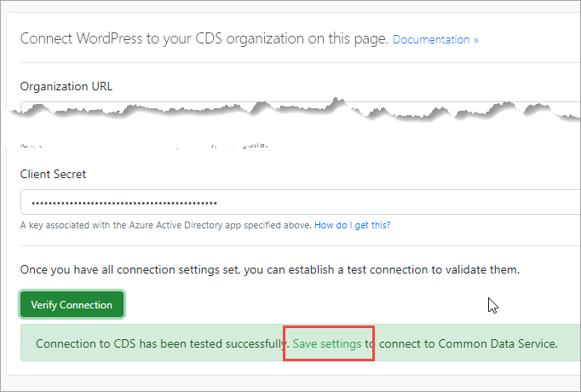This screenshot has height=392, width=581.
Task: Click the gray page background below the settings panel
Action: tap(290, 384)
